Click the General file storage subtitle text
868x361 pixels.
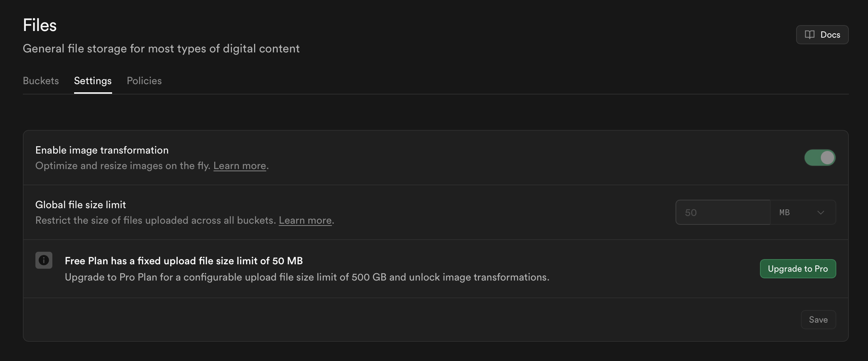point(161,49)
